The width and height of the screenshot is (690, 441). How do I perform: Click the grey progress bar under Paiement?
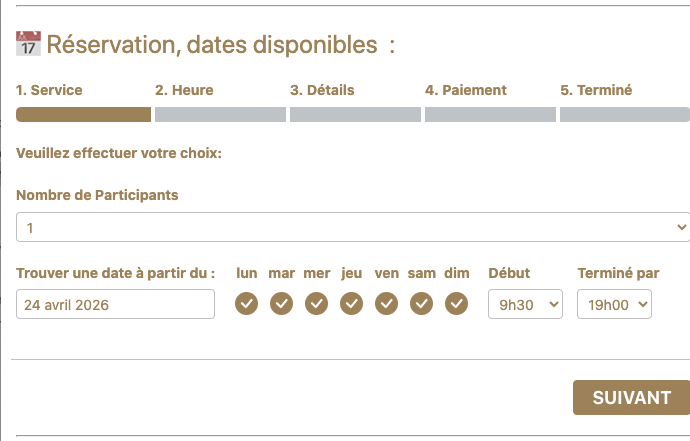tap(490, 114)
